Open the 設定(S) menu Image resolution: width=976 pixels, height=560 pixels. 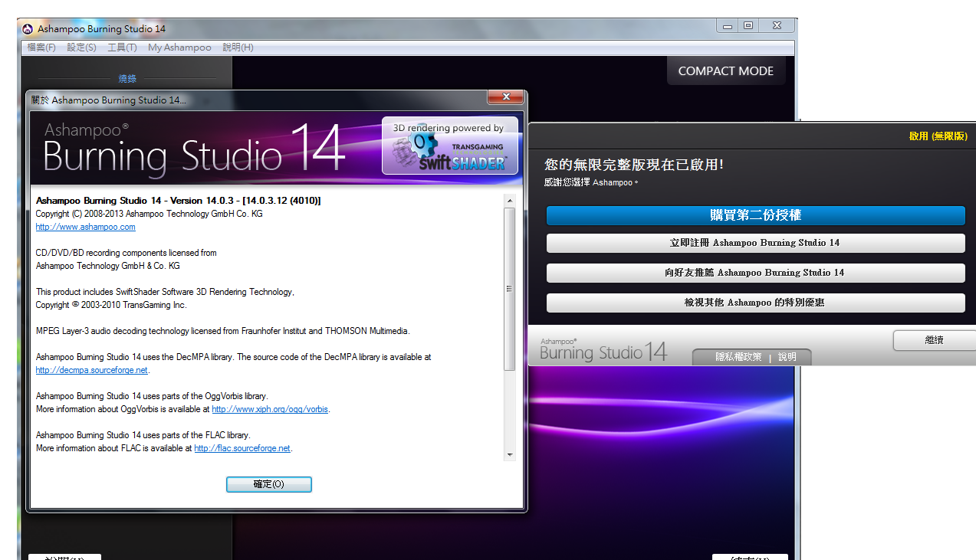tap(81, 47)
